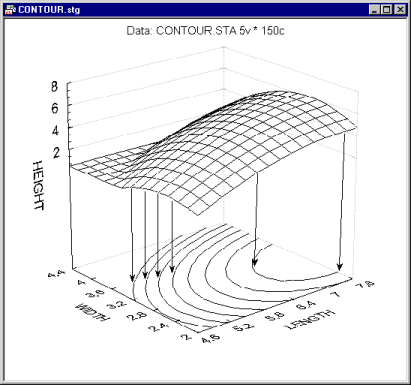
Task: Click the CONTOUR.stg window icon
Action: point(11,10)
